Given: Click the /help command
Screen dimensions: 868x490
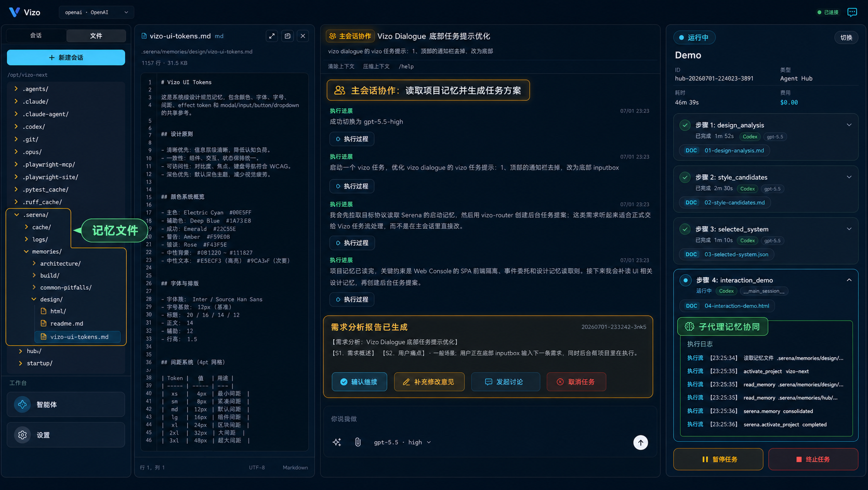Looking at the screenshot, I should point(406,67).
